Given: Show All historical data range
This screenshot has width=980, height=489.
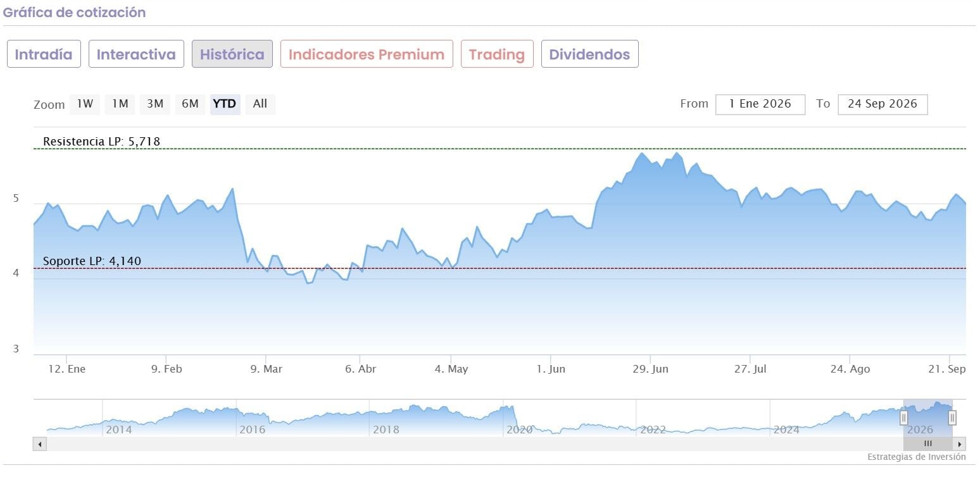Looking at the screenshot, I should coord(260,104).
